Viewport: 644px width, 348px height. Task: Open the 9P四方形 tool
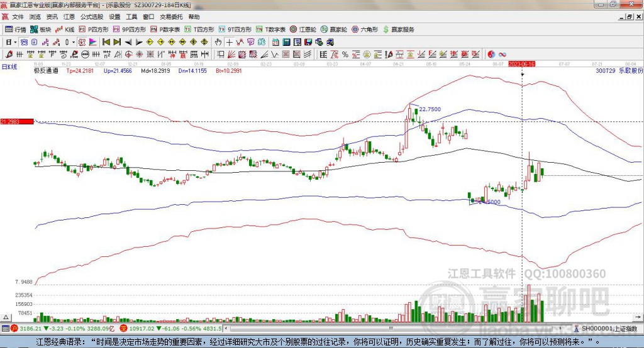pyautogui.click(x=130, y=30)
